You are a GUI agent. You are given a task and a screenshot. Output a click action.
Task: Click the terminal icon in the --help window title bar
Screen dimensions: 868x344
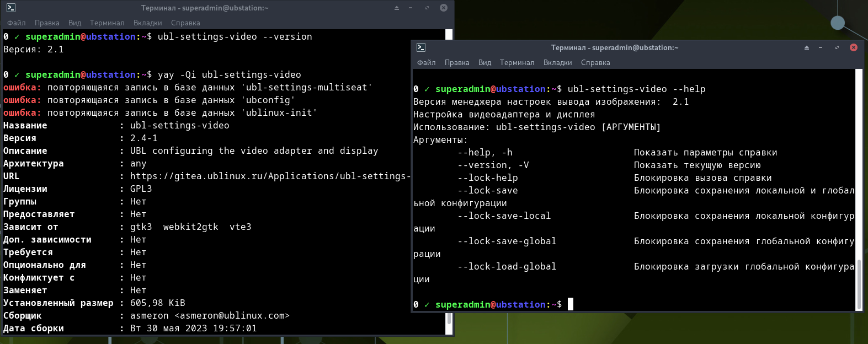(x=421, y=47)
